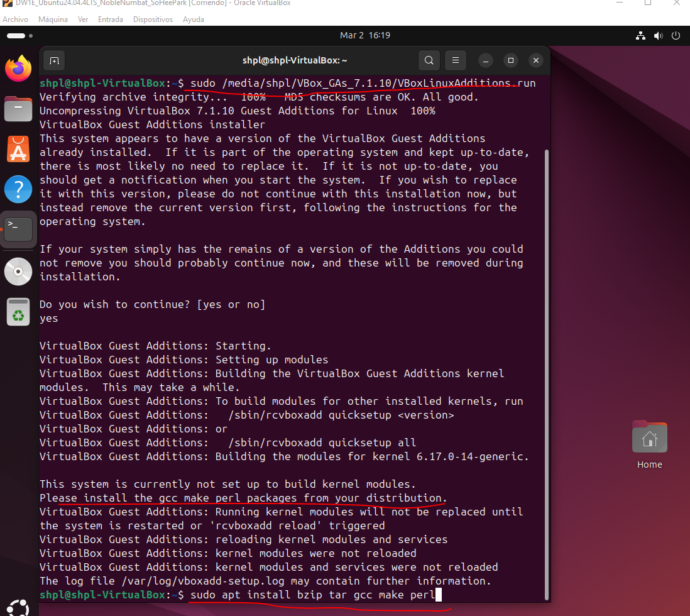The image size is (690, 616).
Task: Open the Dispositivos menu
Action: click(x=153, y=19)
